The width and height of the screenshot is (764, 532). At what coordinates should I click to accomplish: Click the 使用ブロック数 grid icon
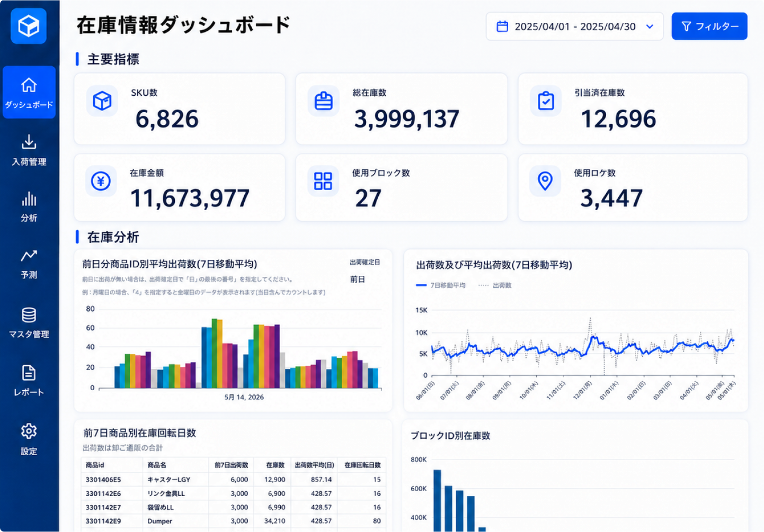(x=323, y=181)
